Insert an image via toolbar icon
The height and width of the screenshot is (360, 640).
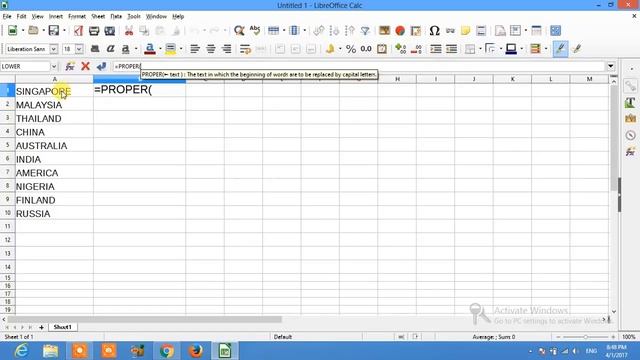coord(384,31)
